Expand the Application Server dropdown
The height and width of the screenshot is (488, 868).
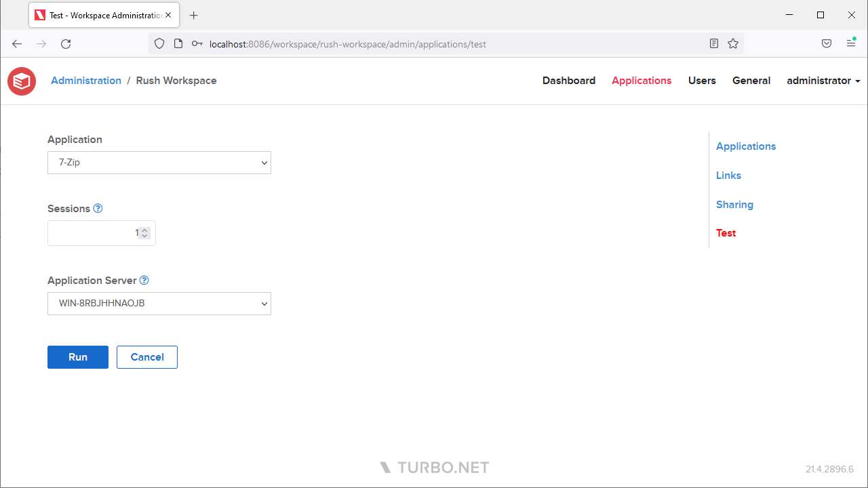(159, 304)
